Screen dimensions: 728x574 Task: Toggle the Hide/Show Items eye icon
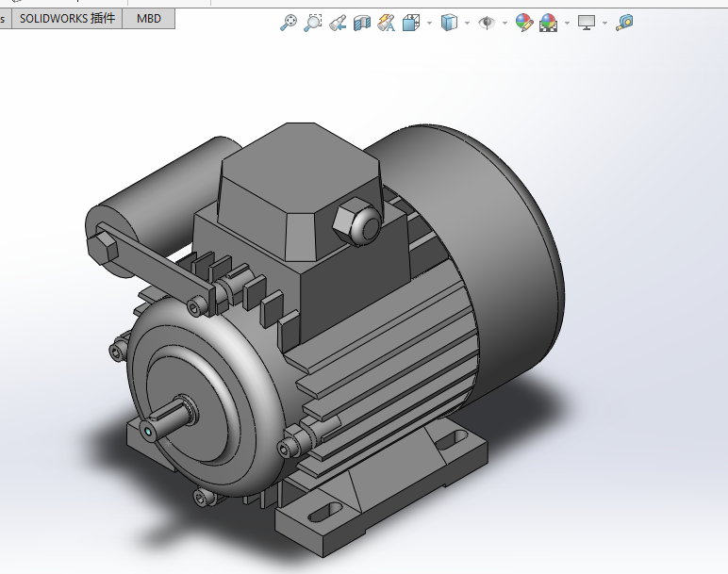pos(487,23)
